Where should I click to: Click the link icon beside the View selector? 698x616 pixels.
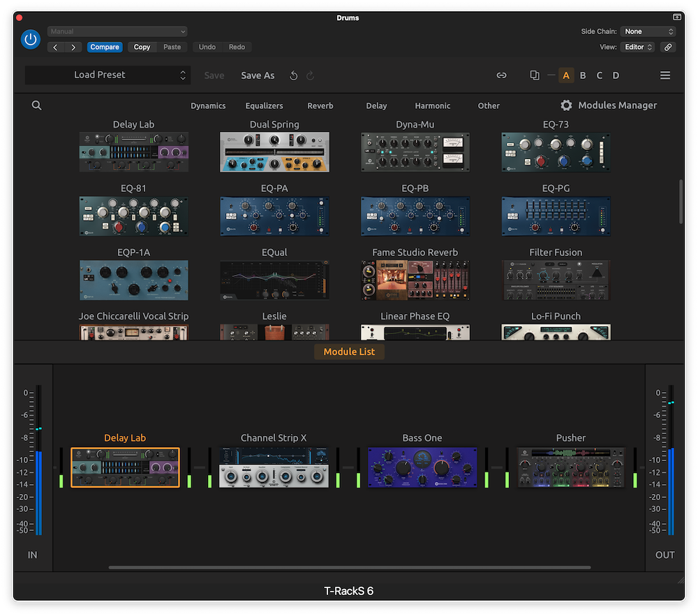(667, 47)
